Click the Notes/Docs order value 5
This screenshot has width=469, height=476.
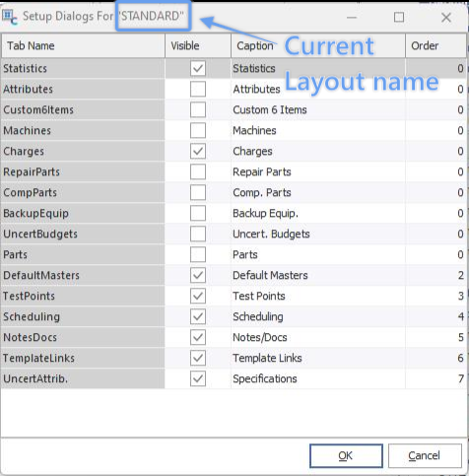point(435,337)
